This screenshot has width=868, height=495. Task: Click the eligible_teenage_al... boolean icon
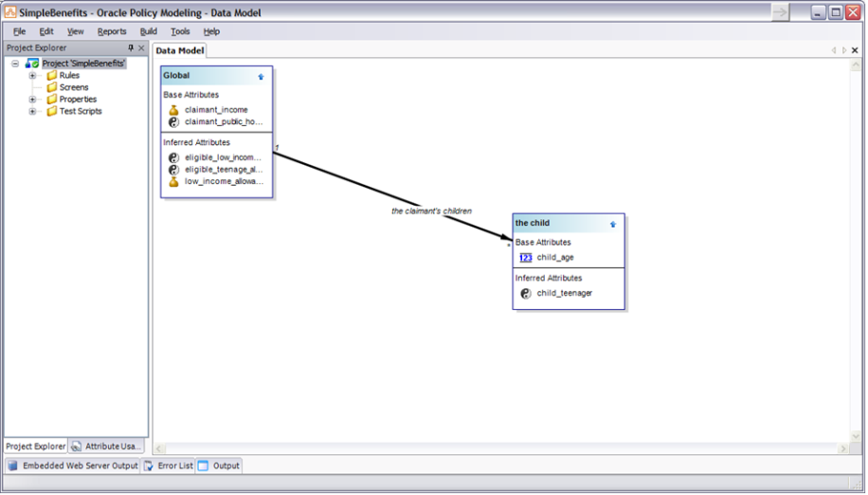coord(173,170)
